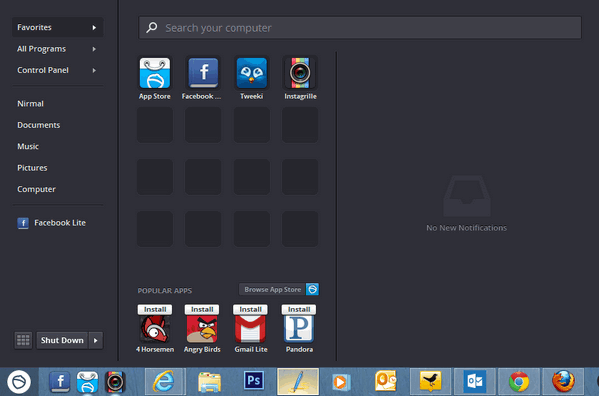Open the Music folder link
This screenshot has height=396, width=599.
pyautogui.click(x=28, y=147)
